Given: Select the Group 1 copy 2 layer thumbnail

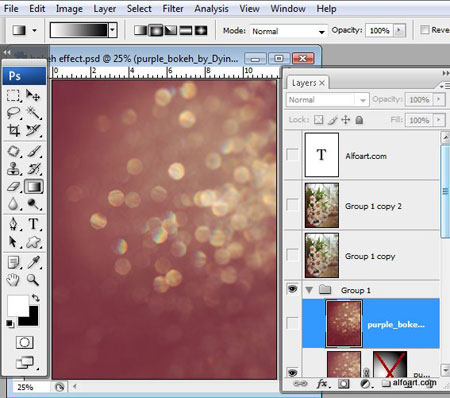Looking at the screenshot, I should click(322, 205).
